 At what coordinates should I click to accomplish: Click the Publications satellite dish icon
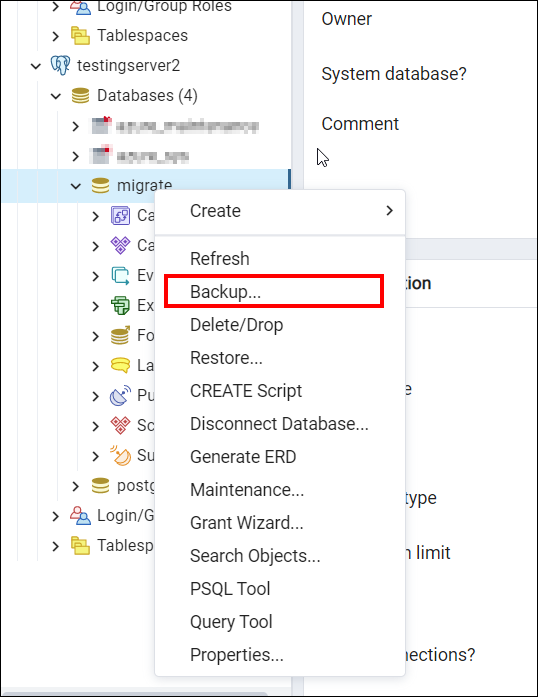tap(120, 395)
